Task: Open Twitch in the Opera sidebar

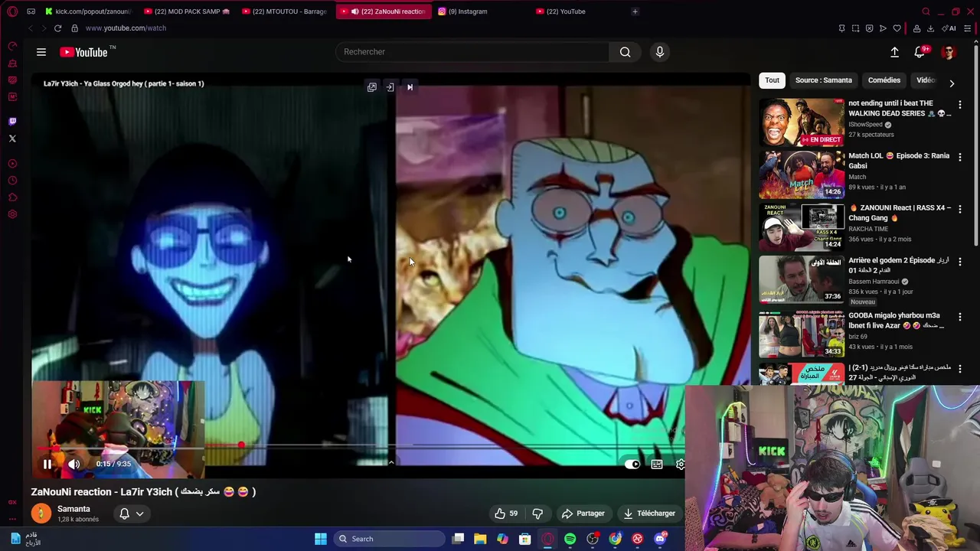Action: click(x=12, y=121)
